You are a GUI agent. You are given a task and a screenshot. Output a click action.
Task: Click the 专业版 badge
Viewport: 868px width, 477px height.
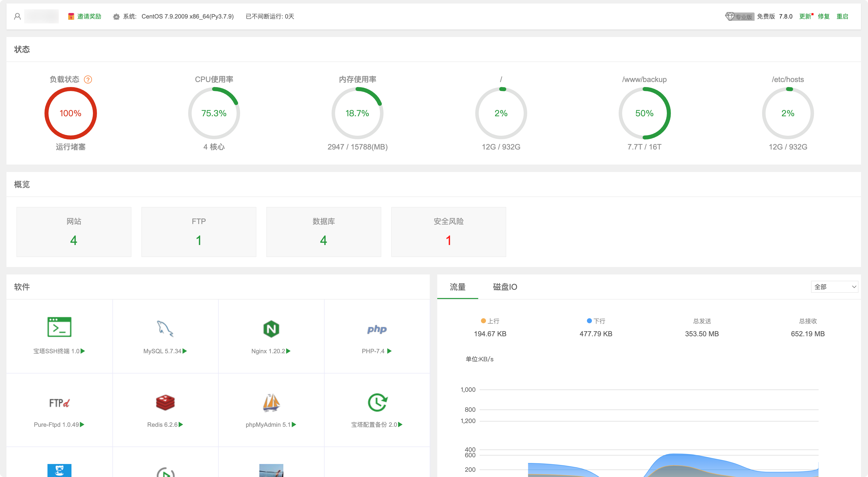[740, 16]
